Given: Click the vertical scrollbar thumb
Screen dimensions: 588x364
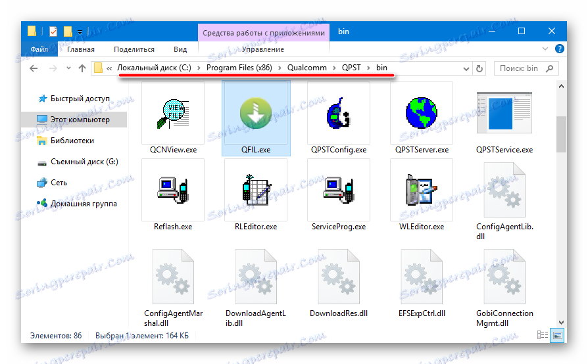Looking at the screenshot, I should [x=561, y=135].
